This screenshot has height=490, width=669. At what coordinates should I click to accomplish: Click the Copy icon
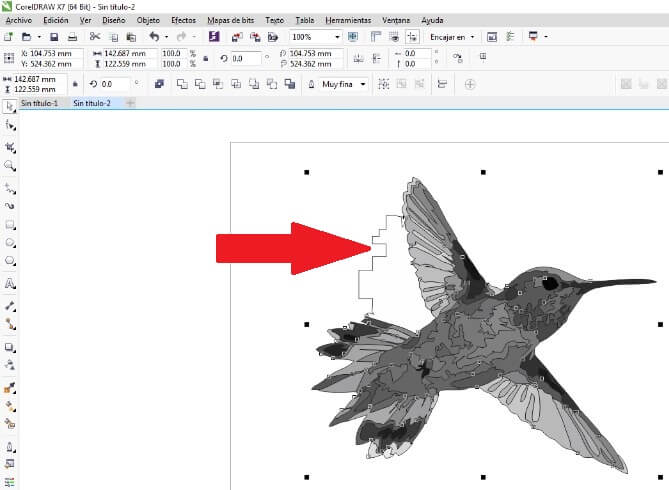[113, 37]
